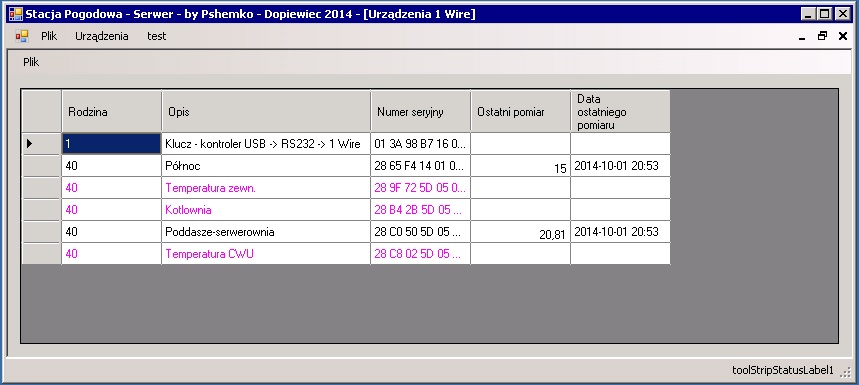Minimize the inner Urządzenia 1 Wire window
Image resolution: width=859 pixels, height=385 pixels.
[802, 37]
